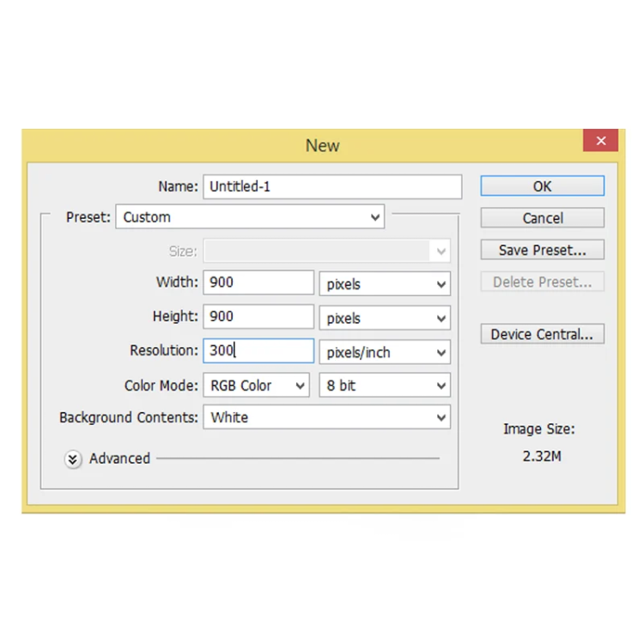Screen dimensions: 644x644
Task: Open the Resolution units dropdown
Action: coord(385,352)
